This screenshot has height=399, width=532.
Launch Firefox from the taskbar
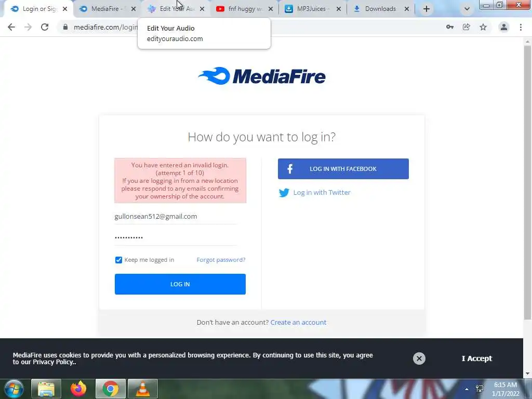coord(78,389)
